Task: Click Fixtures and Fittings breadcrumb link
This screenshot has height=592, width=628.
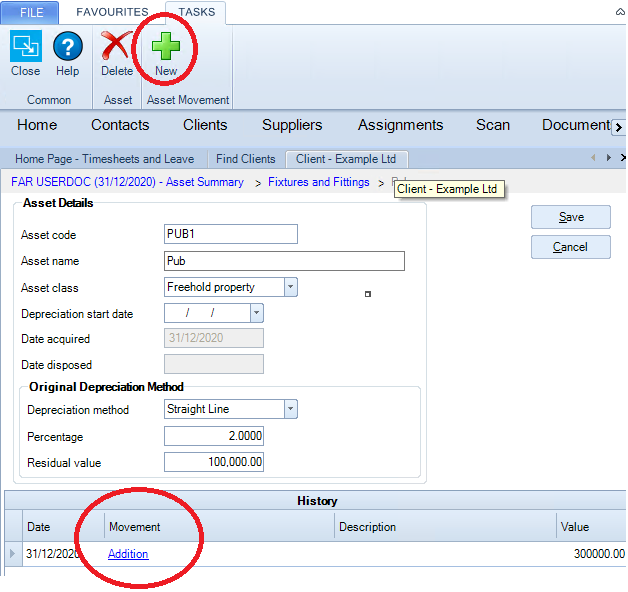Action: (x=318, y=182)
